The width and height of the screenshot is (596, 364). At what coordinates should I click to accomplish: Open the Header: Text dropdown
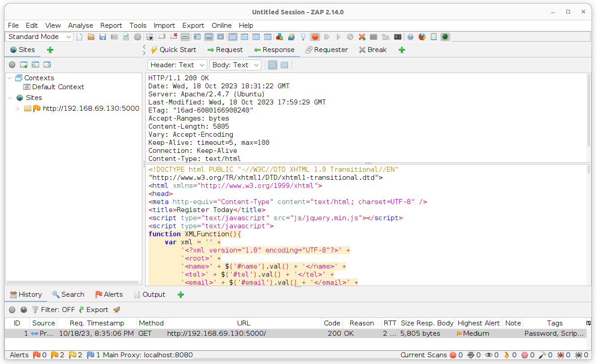pos(177,65)
